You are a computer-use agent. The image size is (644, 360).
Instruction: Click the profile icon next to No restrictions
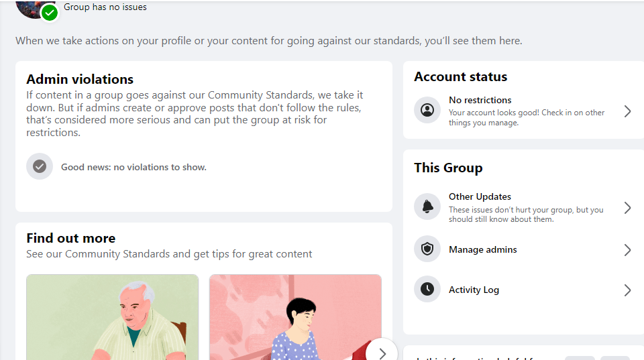(x=427, y=110)
